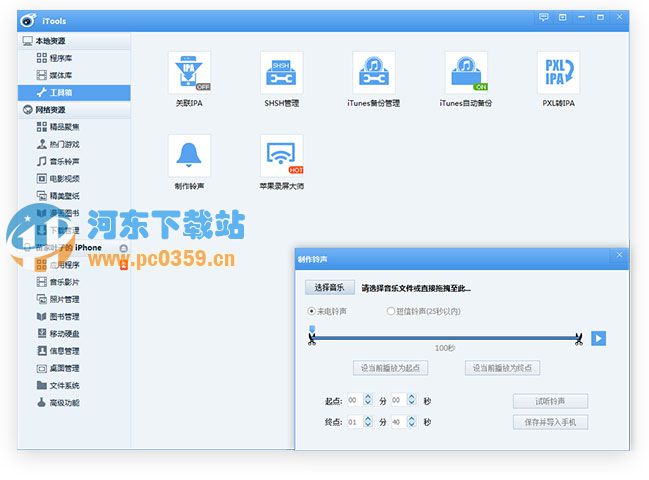Click the feedback chat icon in title bar
Viewport: 649px width, 480px height.
543,17
